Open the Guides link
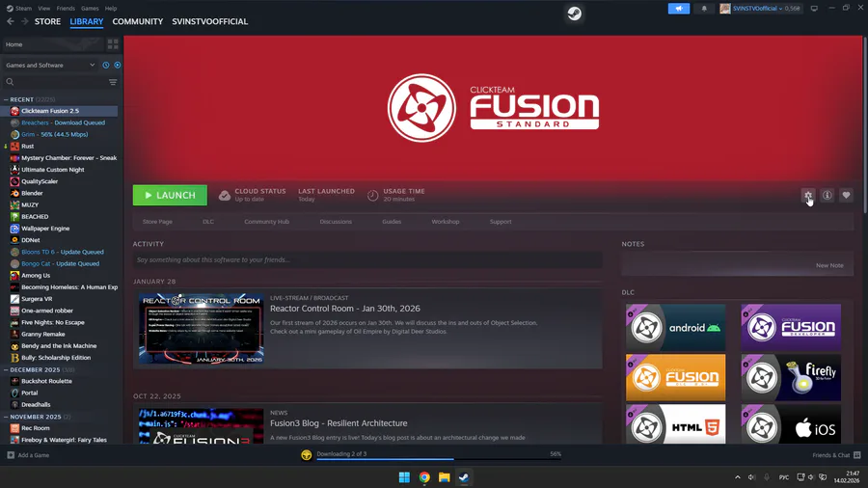This screenshot has height=488, width=868. point(392,221)
